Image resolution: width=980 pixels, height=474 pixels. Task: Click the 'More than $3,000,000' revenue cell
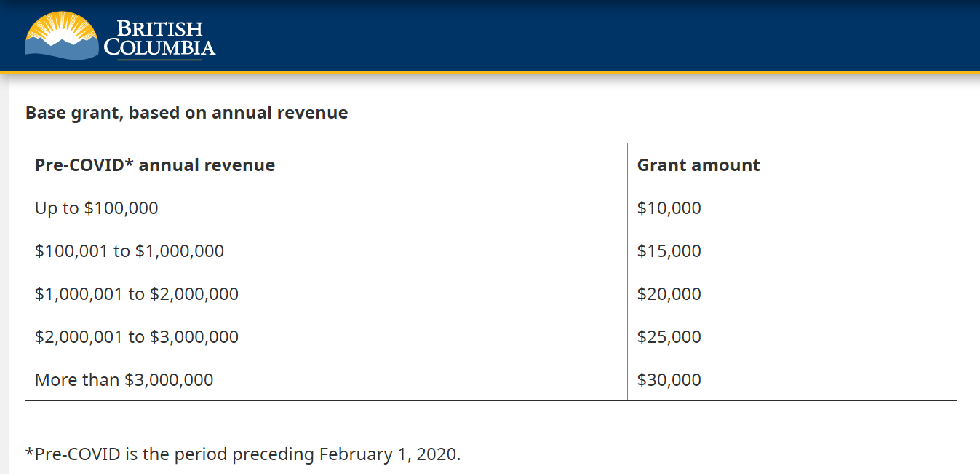coord(124,380)
